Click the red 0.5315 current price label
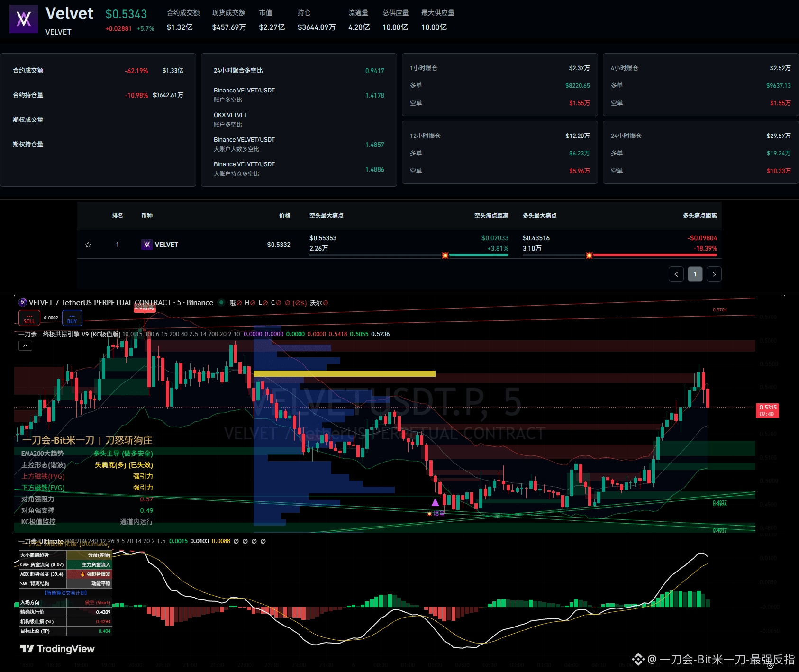 click(767, 410)
